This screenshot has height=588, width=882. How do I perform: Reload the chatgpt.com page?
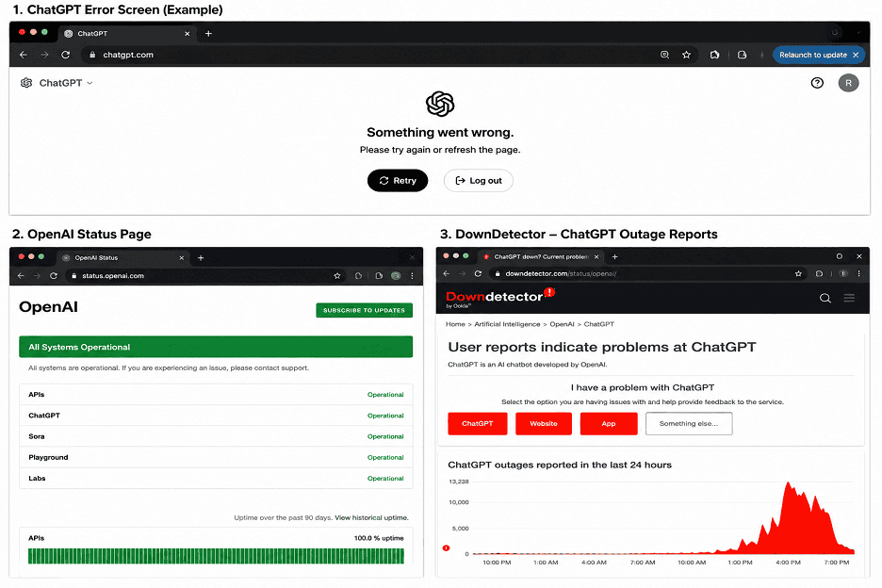[x=65, y=55]
